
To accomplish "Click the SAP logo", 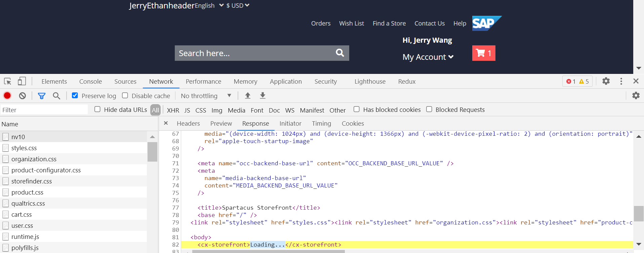I will pos(487,23).
